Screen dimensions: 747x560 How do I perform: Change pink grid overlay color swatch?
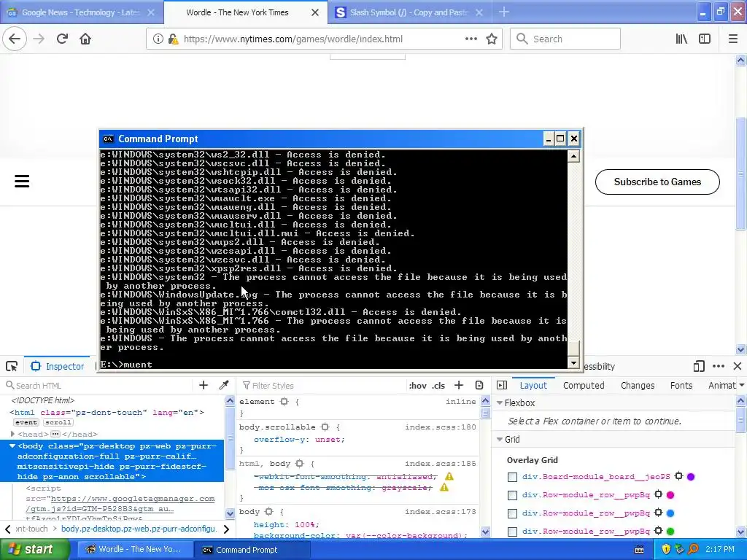tap(670, 495)
